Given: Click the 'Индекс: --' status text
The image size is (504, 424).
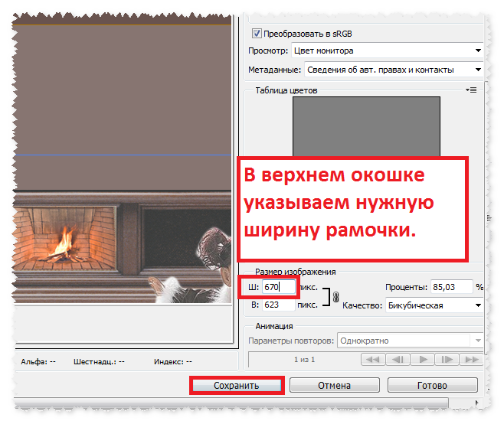Looking at the screenshot, I should (x=173, y=362).
